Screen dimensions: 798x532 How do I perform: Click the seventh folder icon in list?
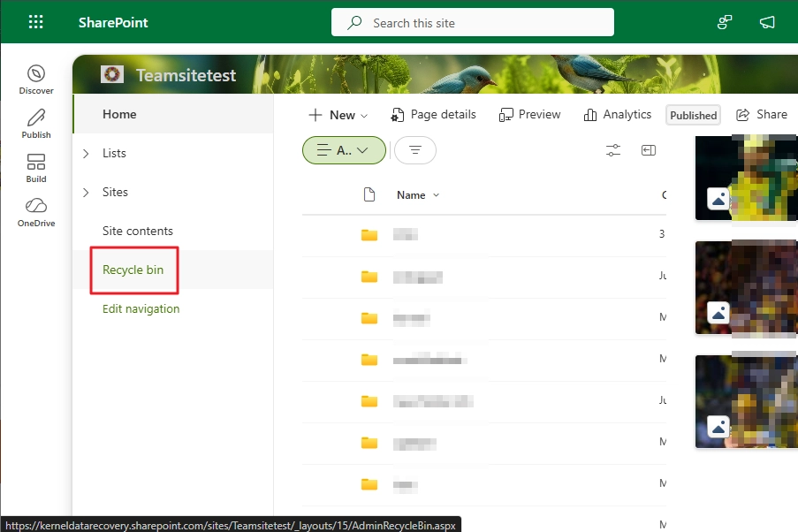click(369, 484)
